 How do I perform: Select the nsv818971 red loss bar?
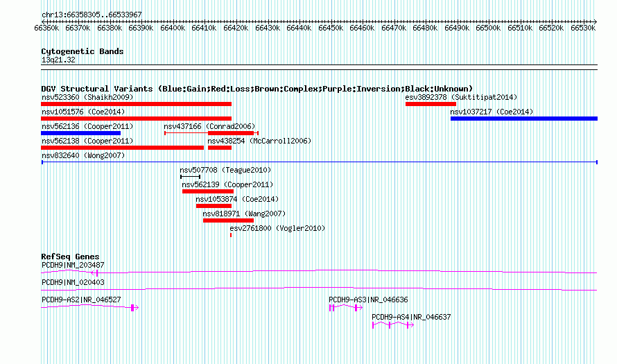(228, 220)
